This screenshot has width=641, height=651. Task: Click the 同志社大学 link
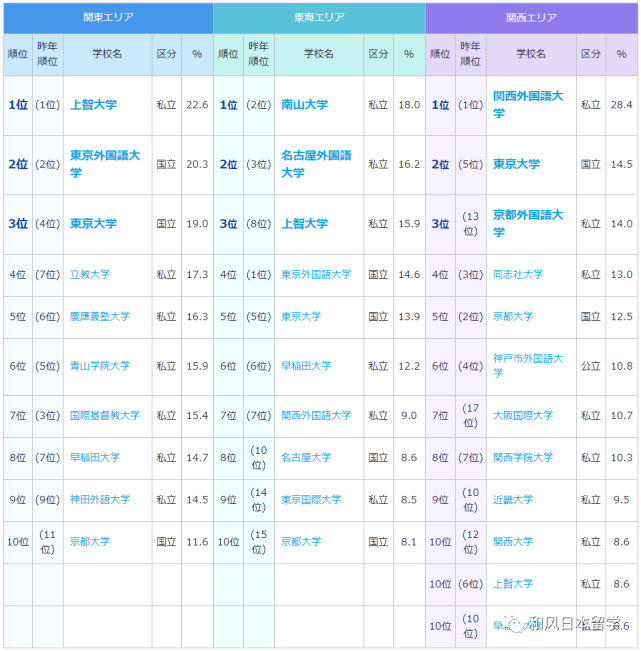tap(518, 274)
